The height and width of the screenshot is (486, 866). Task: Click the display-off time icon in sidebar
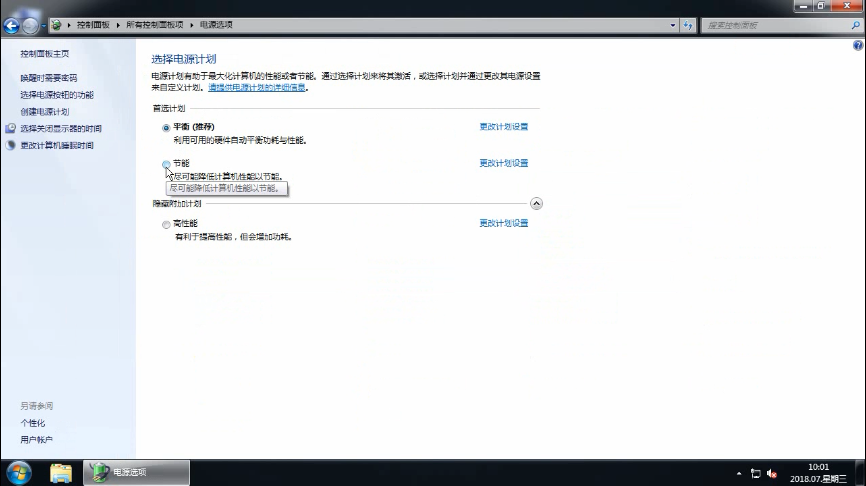[10, 128]
